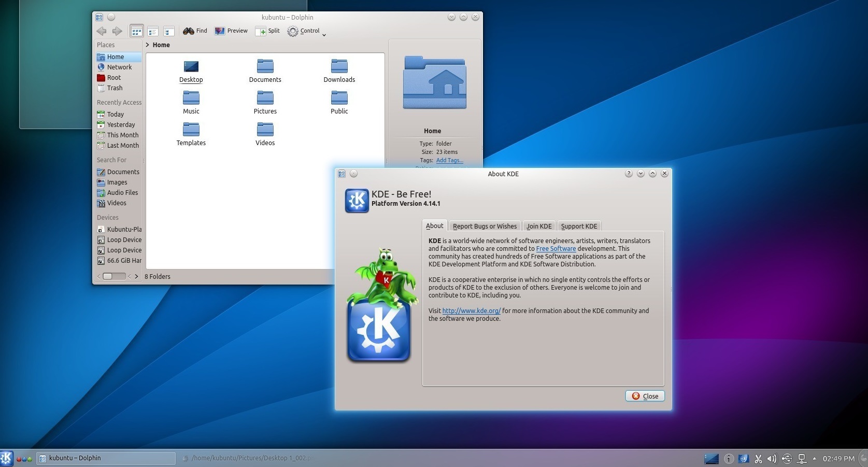
Task: Go forward in Dolphin navigation history
Action: pos(118,31)
